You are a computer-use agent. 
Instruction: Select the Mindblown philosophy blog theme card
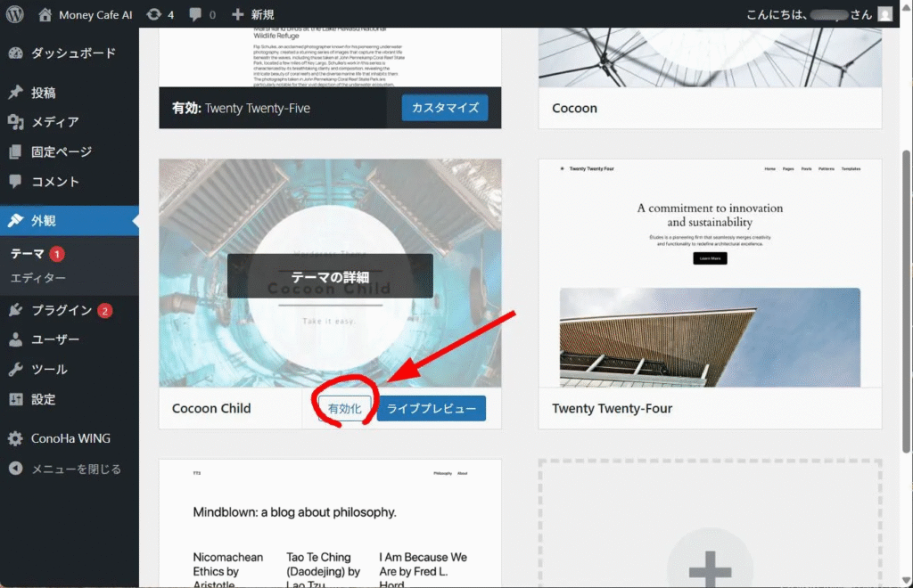[330, 524]
